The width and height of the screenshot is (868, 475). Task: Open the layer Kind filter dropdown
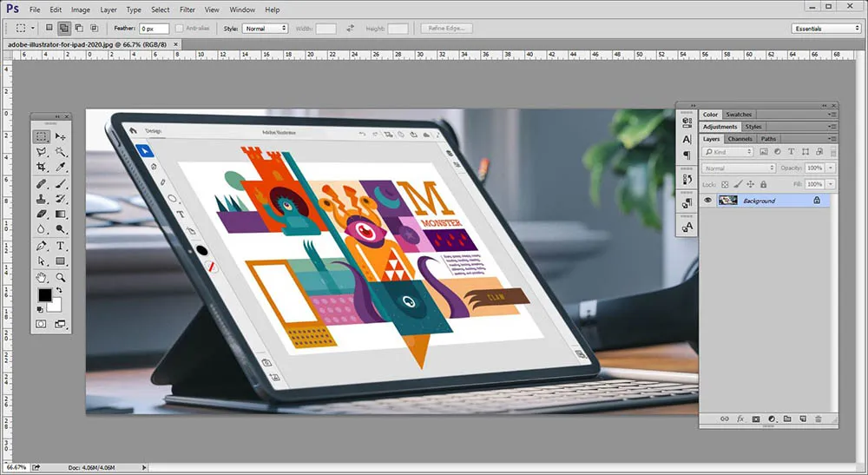pyautogui.click(x=728, y=152)
